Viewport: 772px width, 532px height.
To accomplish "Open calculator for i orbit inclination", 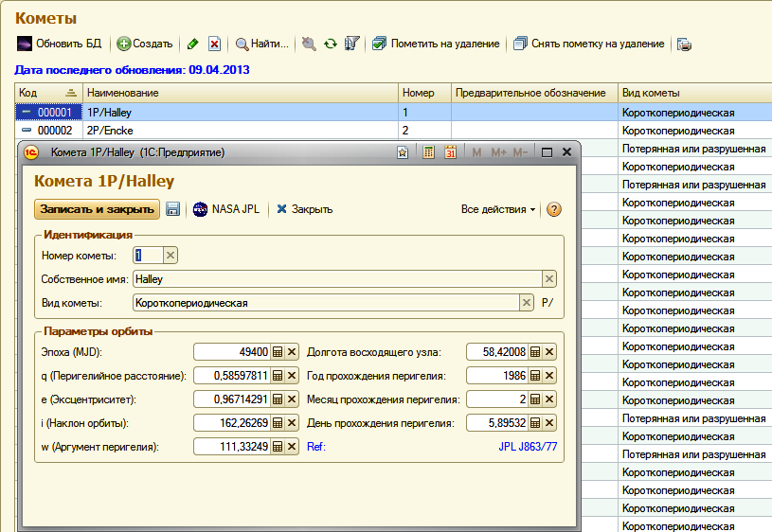I will pos(278,423).
